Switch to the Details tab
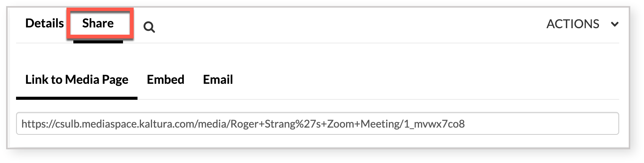This screenshot has height=163, width=644. [x=44, y=23]
